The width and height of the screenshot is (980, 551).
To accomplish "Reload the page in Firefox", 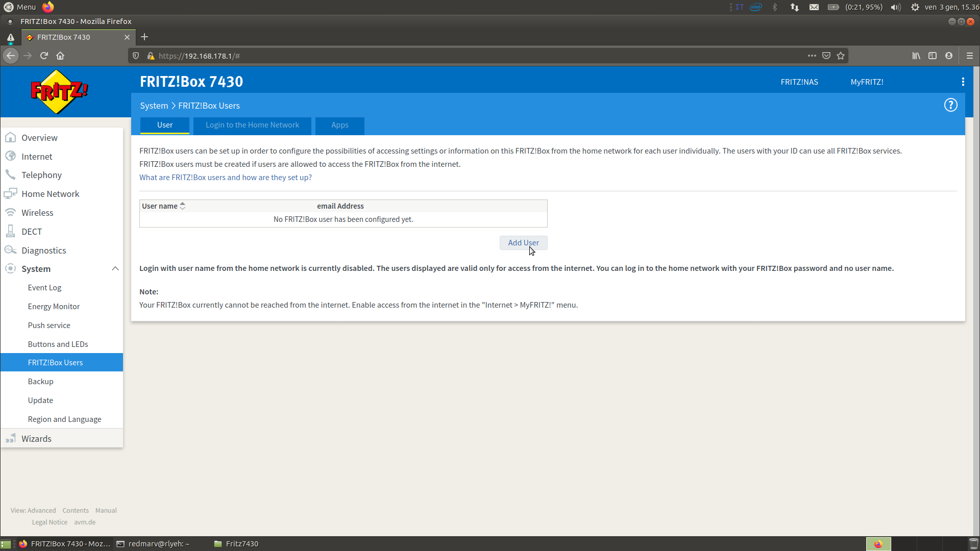I will [44, 56].
